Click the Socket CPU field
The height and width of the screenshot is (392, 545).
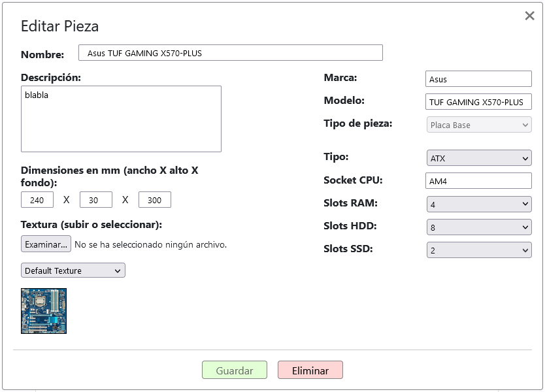(x=478, y=181)
